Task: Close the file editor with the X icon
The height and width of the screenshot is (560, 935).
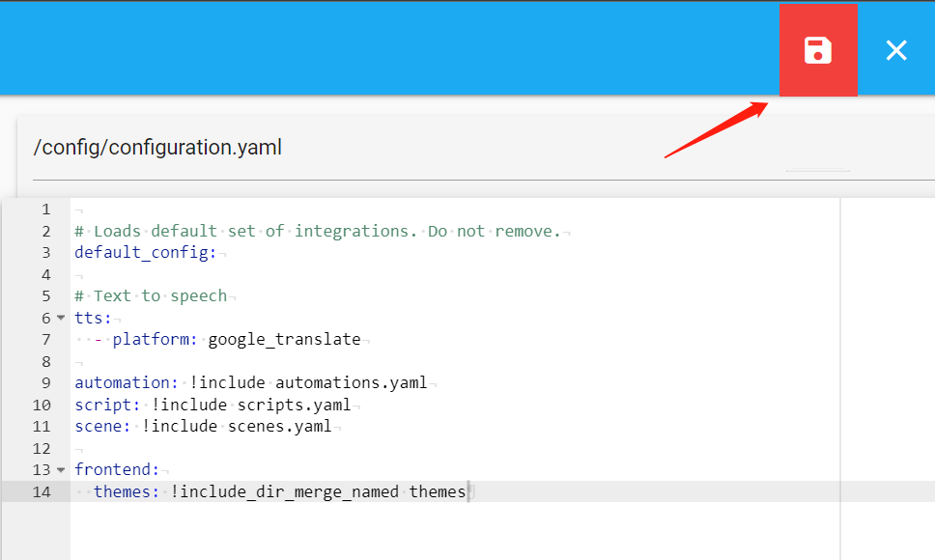Action: [896, 50]
